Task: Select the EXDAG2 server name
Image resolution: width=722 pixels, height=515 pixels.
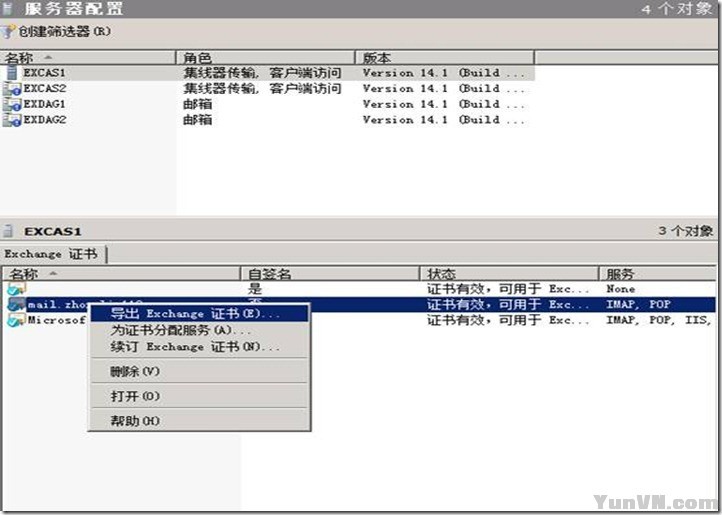Action: pos(45,120)
